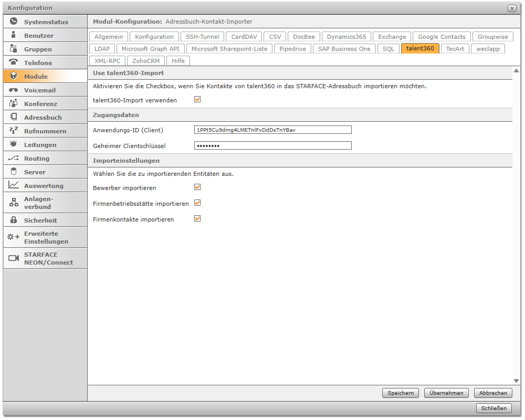Switch to the LDAP tab
This screenshot has width=525, height=420.
coord(102,49)
